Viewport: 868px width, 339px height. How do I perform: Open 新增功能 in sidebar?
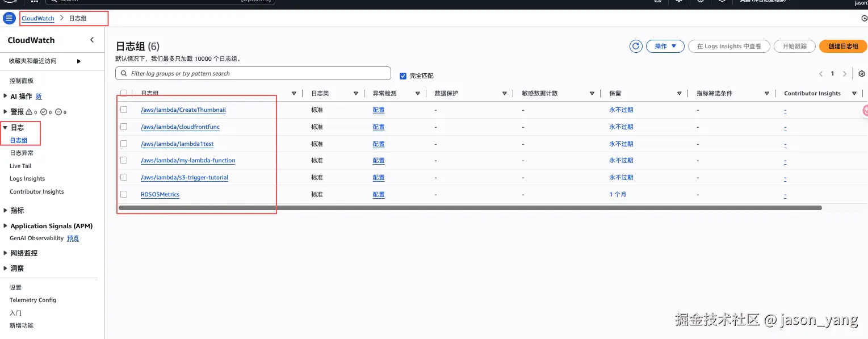point(22,325)
